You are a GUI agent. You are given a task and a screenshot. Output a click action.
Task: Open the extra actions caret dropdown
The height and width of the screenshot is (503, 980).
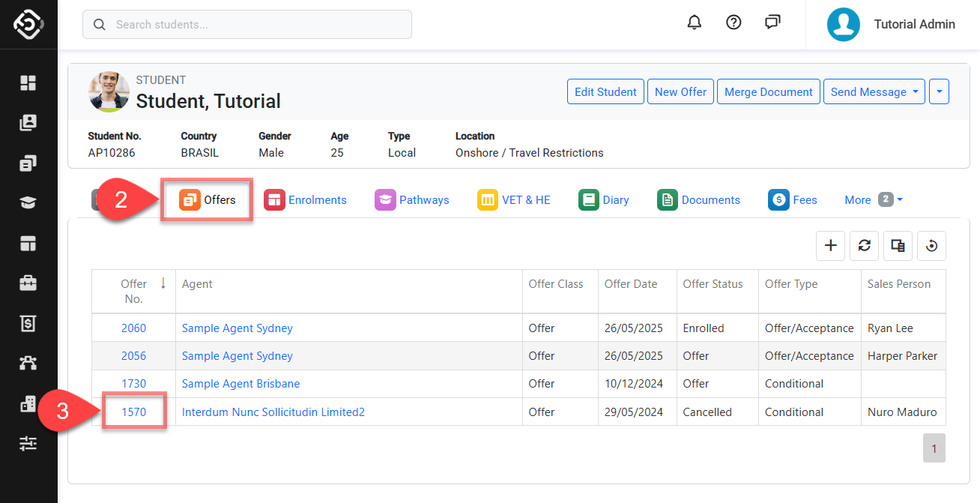point(939,92)
